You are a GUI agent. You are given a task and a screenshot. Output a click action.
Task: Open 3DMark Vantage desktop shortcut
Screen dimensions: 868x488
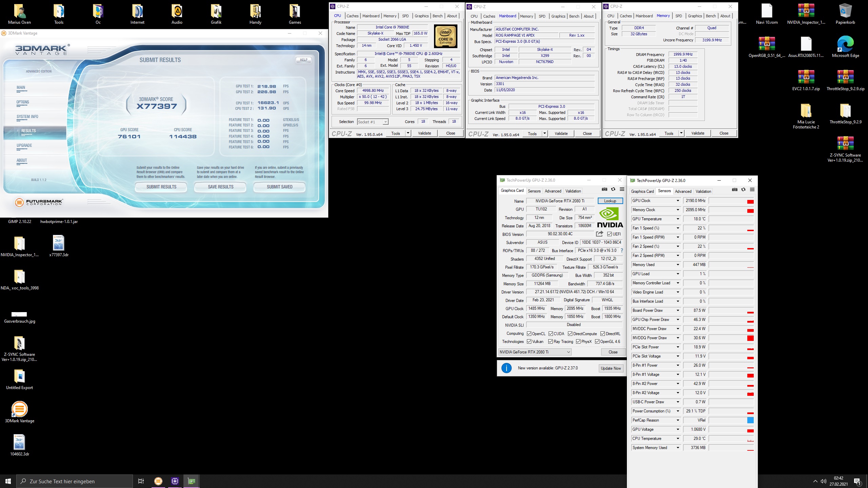19,412
